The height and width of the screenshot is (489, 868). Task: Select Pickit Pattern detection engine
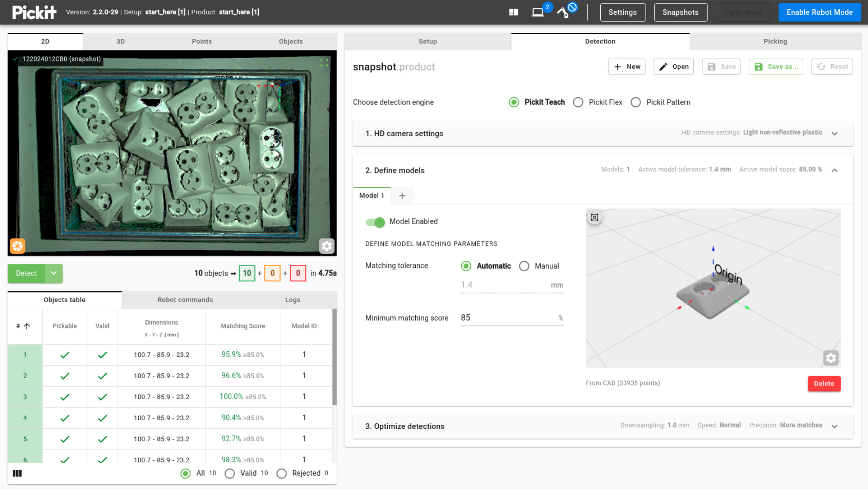tap(636, 102)
